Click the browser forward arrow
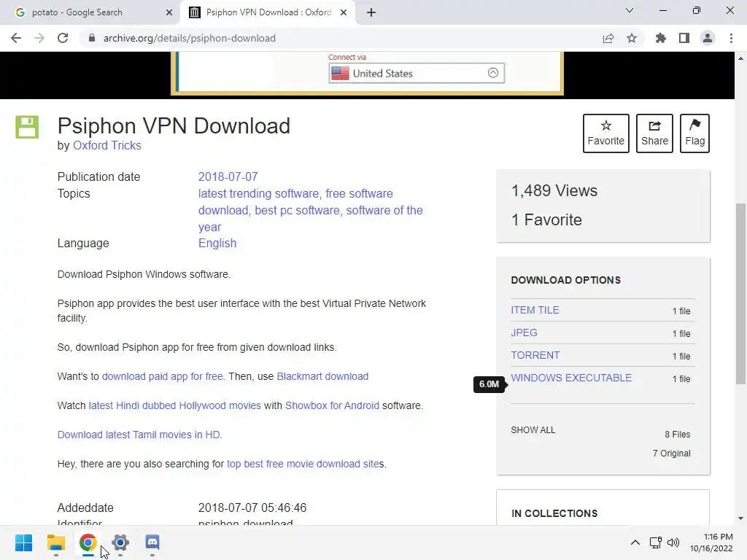The width and height of the screenshot is (747, 560). coord(39,38)
